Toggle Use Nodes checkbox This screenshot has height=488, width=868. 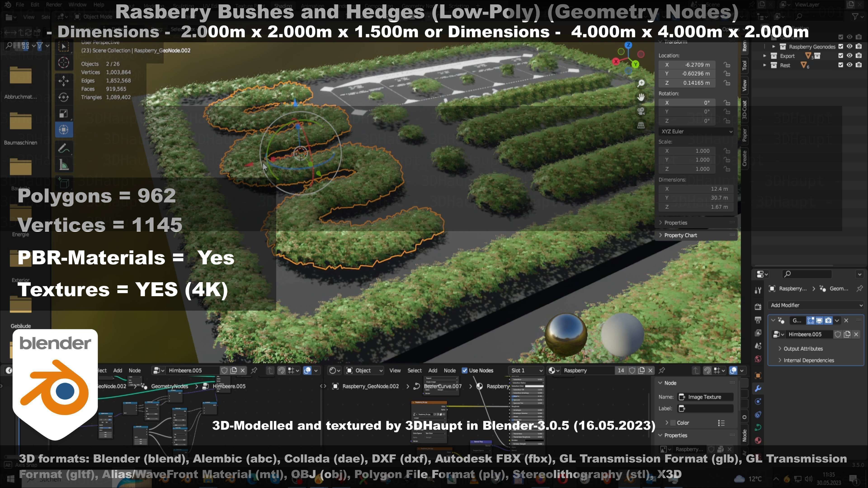tap(465, 371)
